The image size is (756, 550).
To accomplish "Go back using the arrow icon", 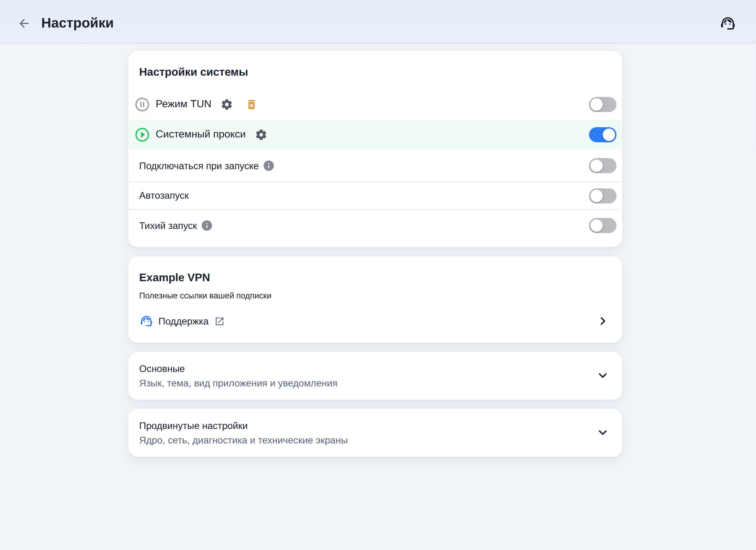I will pos(24,23).
